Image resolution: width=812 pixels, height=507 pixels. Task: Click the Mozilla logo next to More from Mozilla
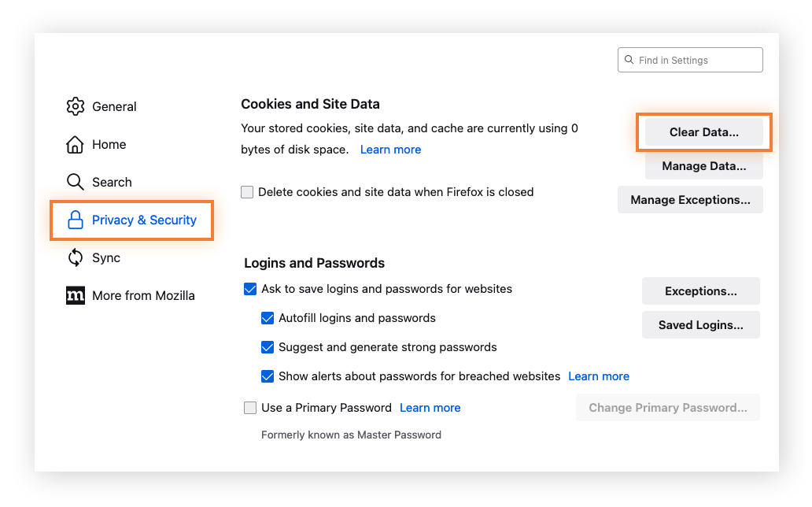coord(76,295)
